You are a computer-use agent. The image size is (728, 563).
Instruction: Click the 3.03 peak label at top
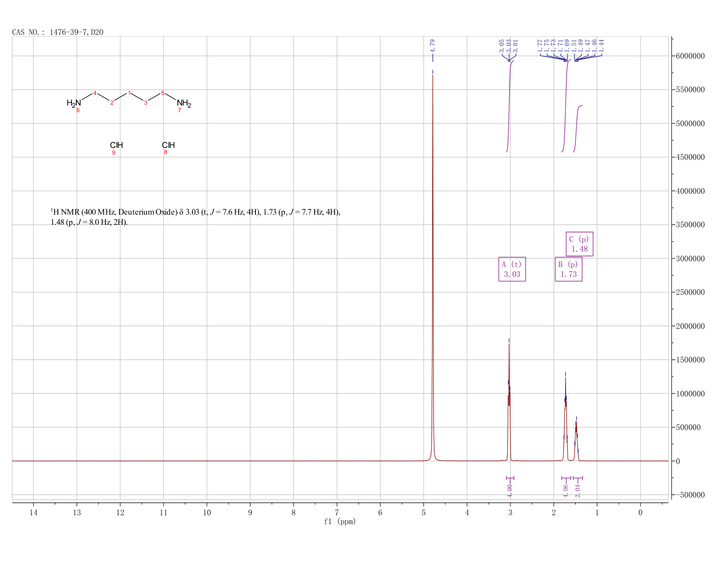508,46
